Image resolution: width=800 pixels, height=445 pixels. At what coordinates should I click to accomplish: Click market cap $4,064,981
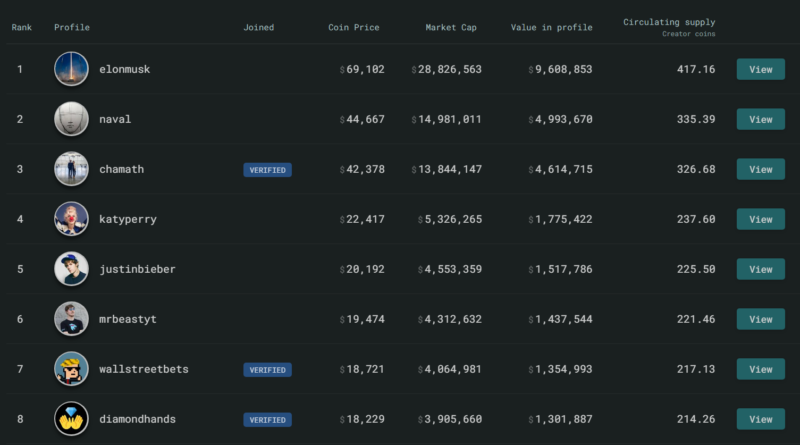449,369
